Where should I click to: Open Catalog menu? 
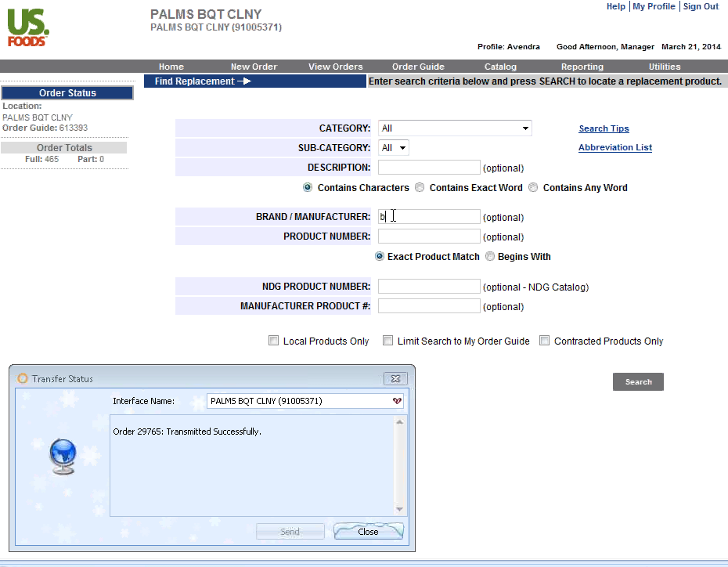point(500,67)
